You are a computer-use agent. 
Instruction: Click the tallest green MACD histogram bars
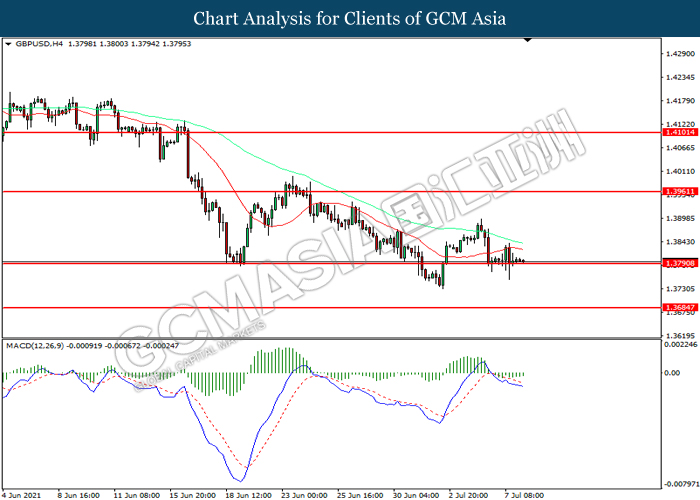click(286, 360)
